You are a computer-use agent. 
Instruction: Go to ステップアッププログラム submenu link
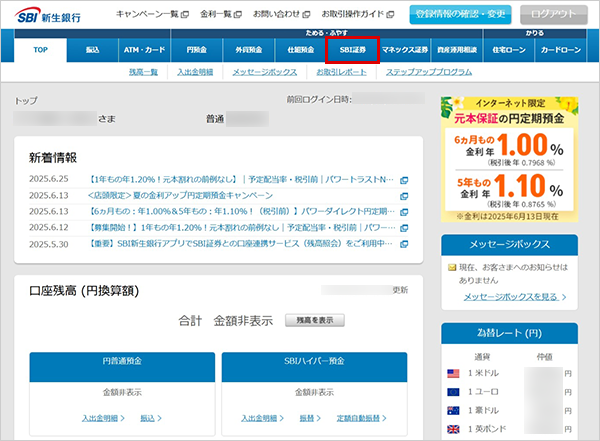click(429, 72)
